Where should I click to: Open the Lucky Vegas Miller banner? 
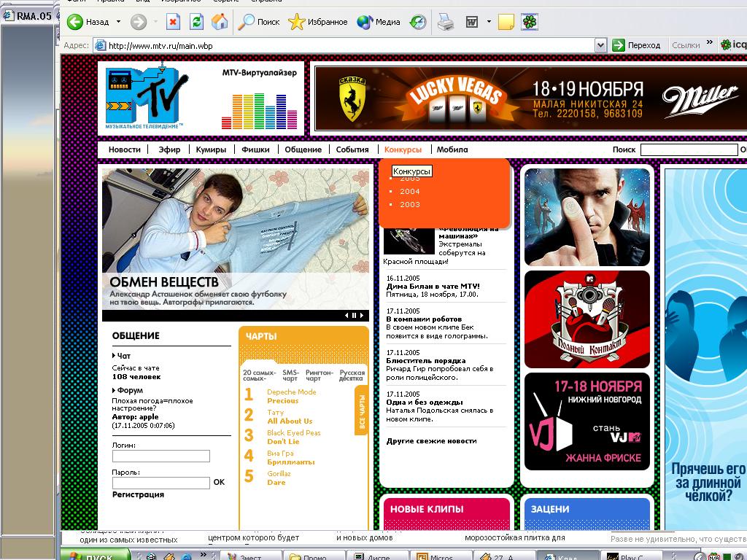[531, 98]
